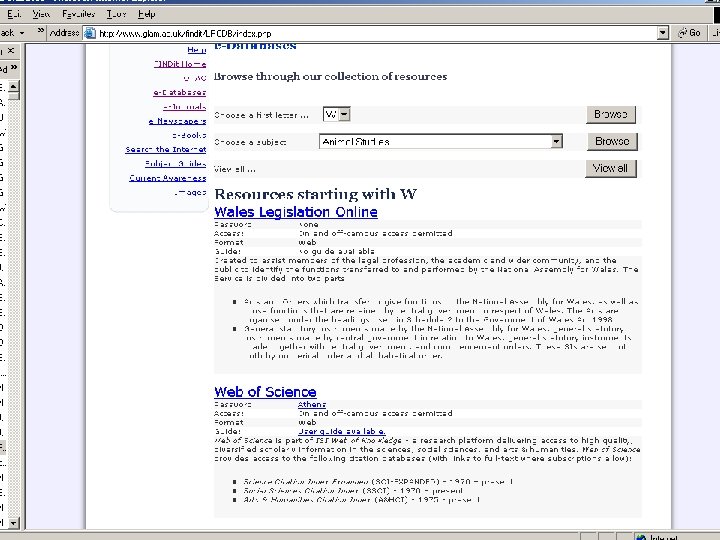Open the Help menu
This screenshot has height=540, width=720.
[147, 14]
